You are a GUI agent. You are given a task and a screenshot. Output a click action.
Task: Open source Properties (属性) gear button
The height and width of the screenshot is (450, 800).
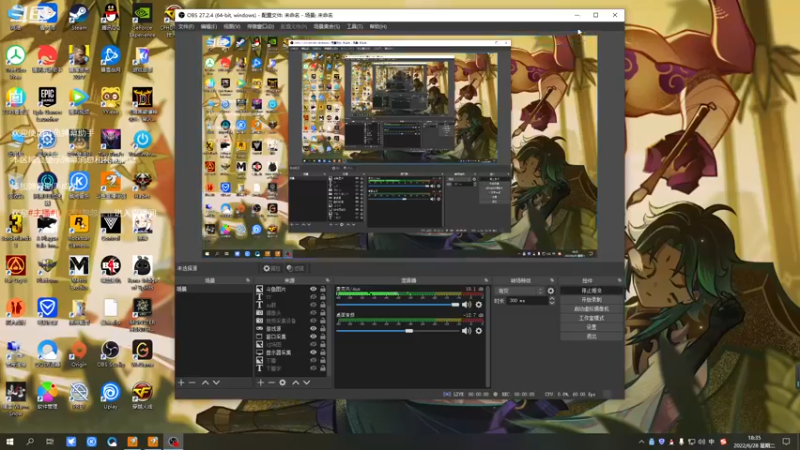pos(272,268)
